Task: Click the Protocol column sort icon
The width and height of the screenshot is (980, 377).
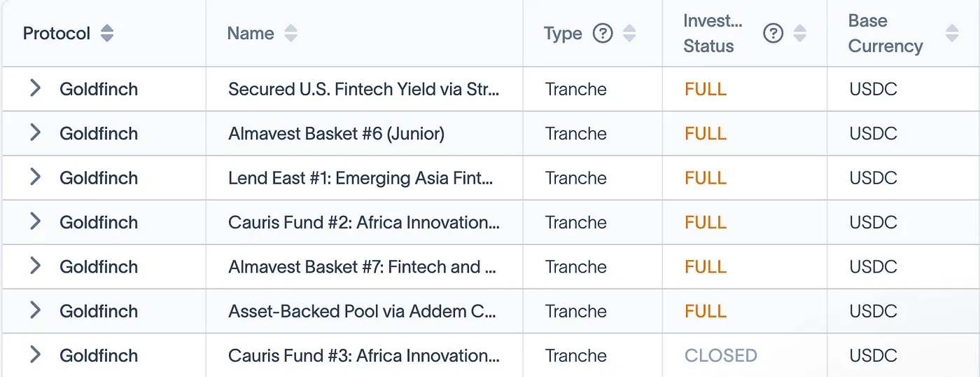Action: point(106,33)
